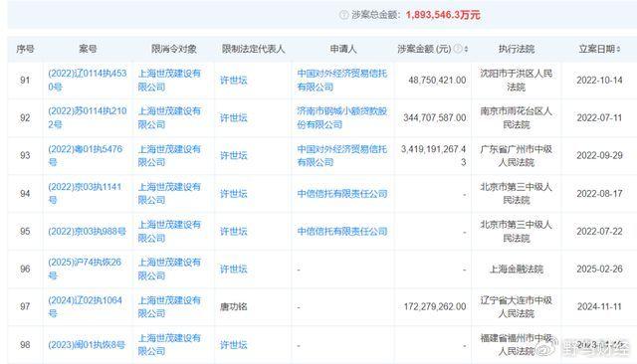
Task: Open 中信信托有限责任公司 in row 95
Action: (x=342, y=232)
